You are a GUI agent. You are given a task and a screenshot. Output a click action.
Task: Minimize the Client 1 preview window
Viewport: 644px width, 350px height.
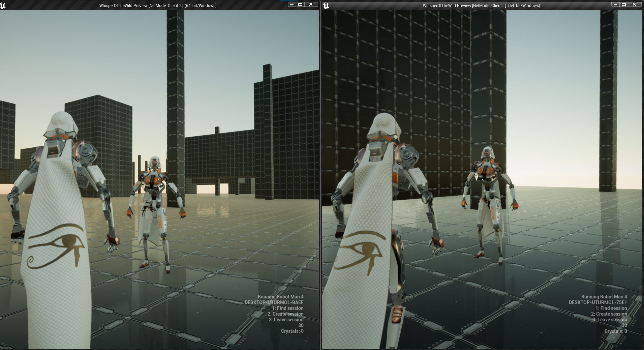(615, 4)
